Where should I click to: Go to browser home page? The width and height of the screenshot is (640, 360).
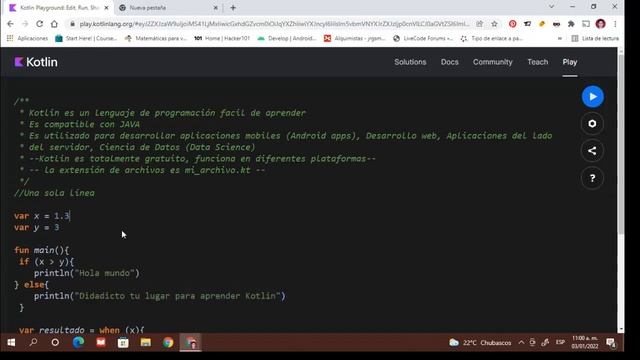54,24
